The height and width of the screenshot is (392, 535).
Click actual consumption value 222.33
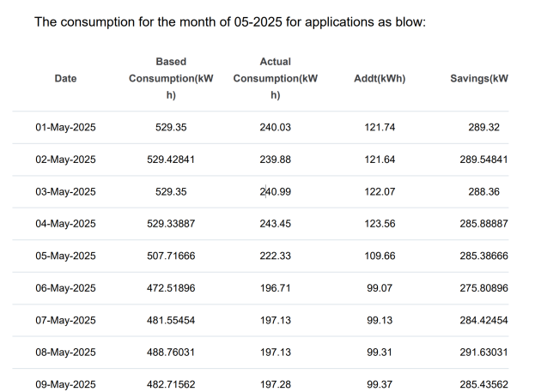point(275,256)
